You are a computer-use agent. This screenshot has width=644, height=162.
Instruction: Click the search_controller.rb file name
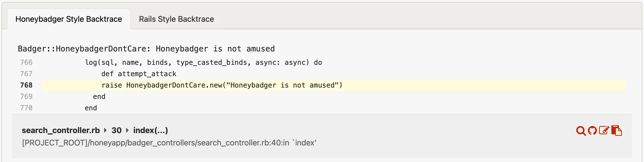[61, 130]
